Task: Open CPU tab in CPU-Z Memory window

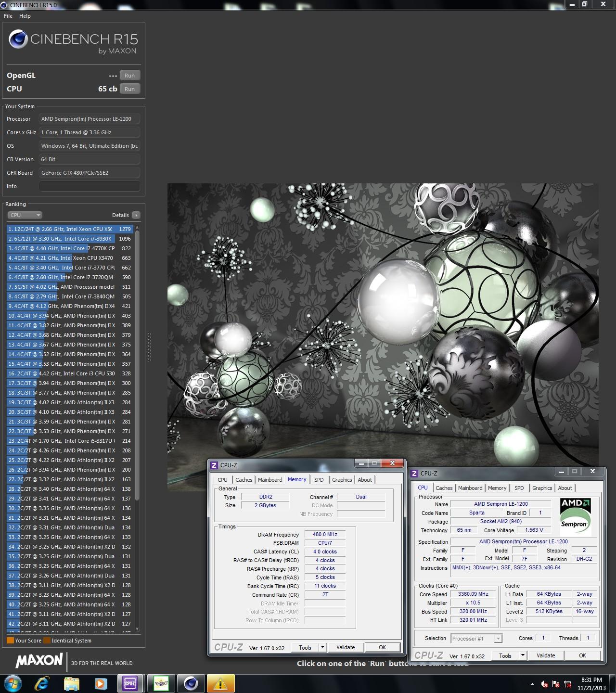Action: pyautogui.click(x=222, y=480)
